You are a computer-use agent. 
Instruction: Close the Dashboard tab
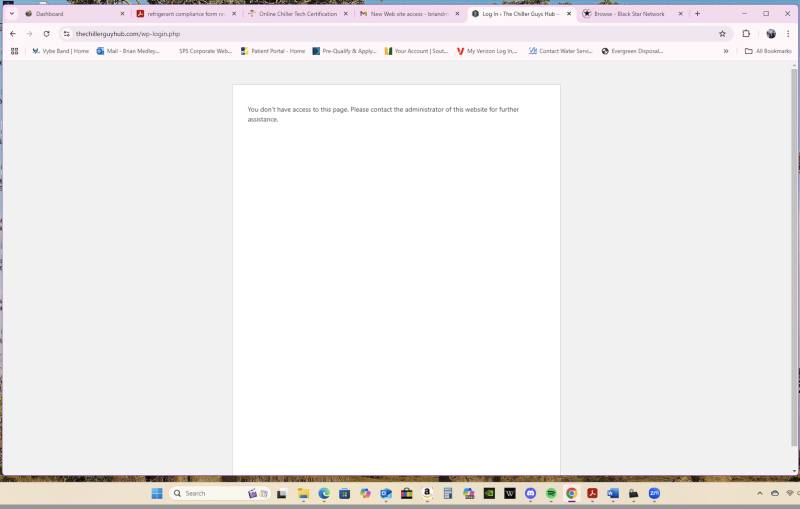(122, 14)
